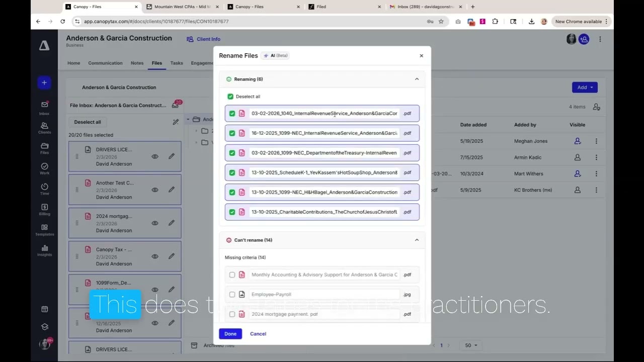Open the Add dropdown button
The width and height of the screenshot is (644, 362).
click(585, 87)
